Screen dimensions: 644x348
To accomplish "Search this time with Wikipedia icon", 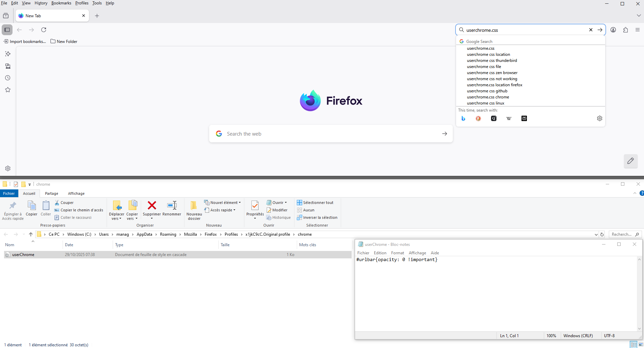I will 509,118.
